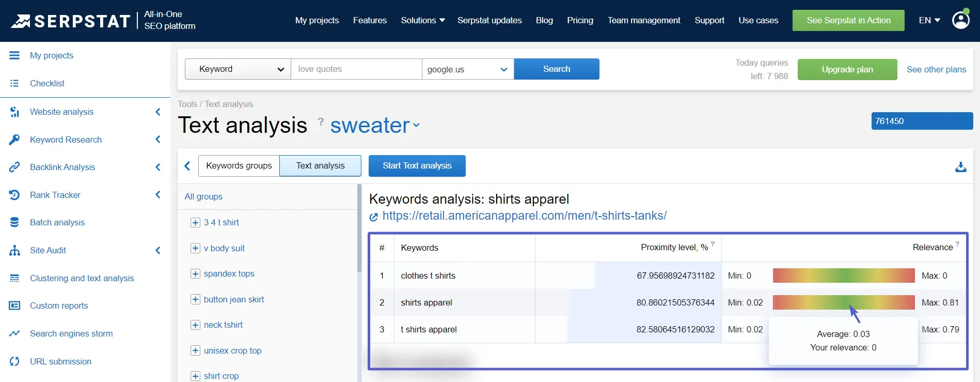Image resolution: width=980 pixels, height=382 pixels.
Task: Click the Site Audit hierarchy icon
Action: [x=14, y=250]
